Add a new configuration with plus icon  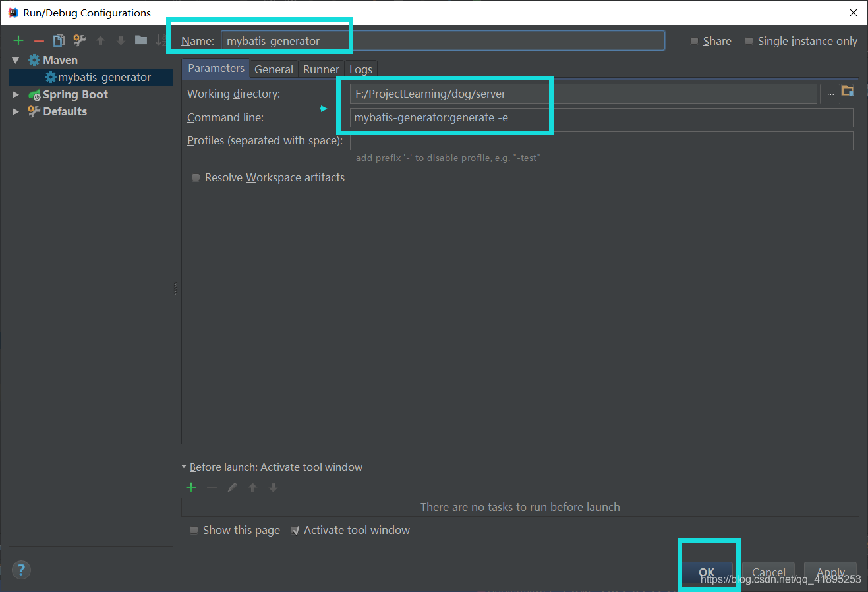pos(18,40)
